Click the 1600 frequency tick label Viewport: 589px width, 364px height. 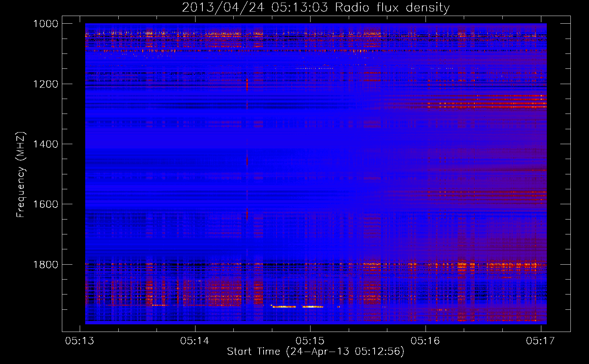click(x=46, y=204)
